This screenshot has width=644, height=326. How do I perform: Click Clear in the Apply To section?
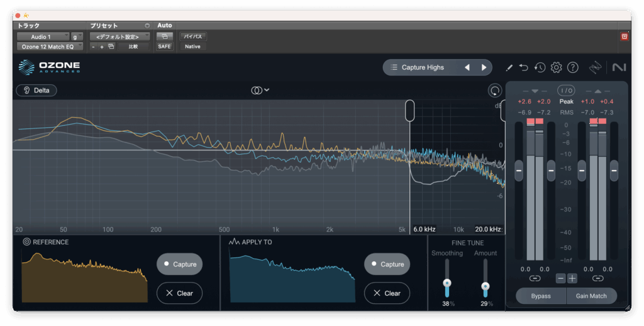tap(387, 293)
